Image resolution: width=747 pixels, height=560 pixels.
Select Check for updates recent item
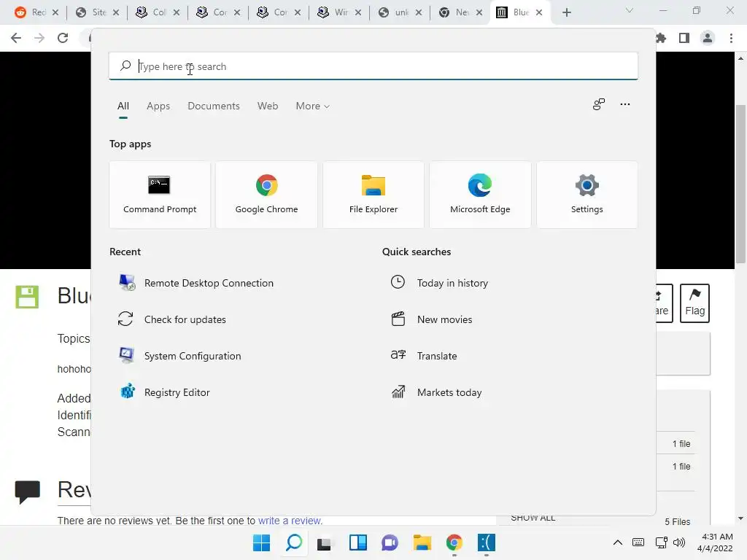click(x=172, y=319)
